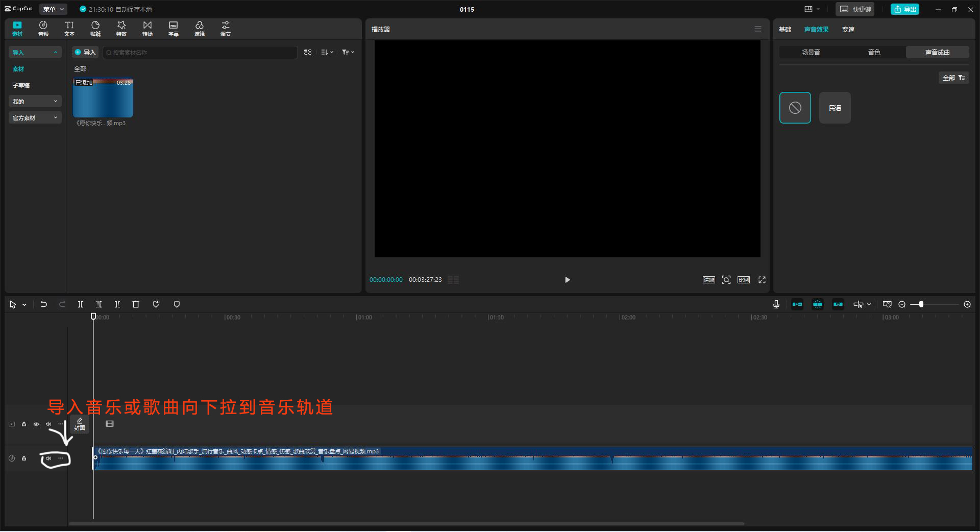The image size is (980, 532).
Task: Zoom out the timeline with the minus icon
Action: pos(902,304)
